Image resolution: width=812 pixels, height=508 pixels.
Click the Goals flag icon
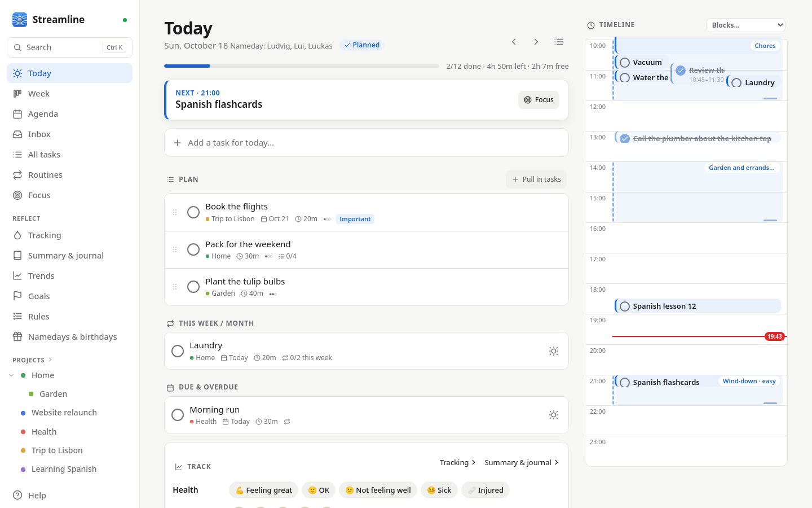click(17, 296)
